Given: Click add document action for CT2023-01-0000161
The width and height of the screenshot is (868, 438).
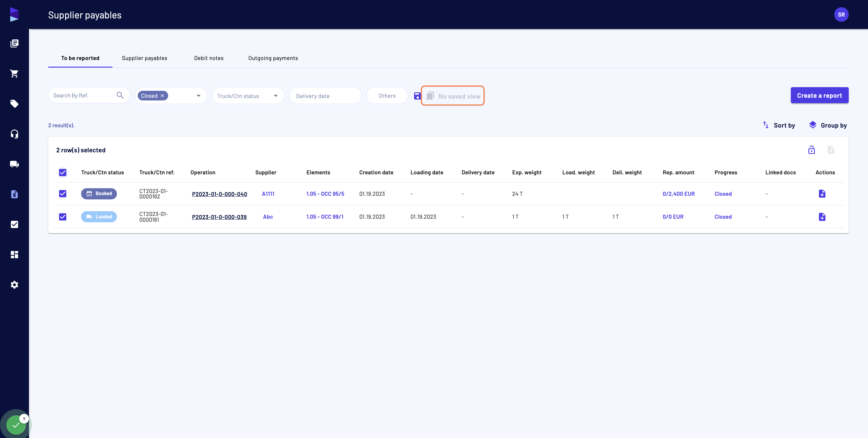Looking at the screenshot, I should click(x=822, y=217).
